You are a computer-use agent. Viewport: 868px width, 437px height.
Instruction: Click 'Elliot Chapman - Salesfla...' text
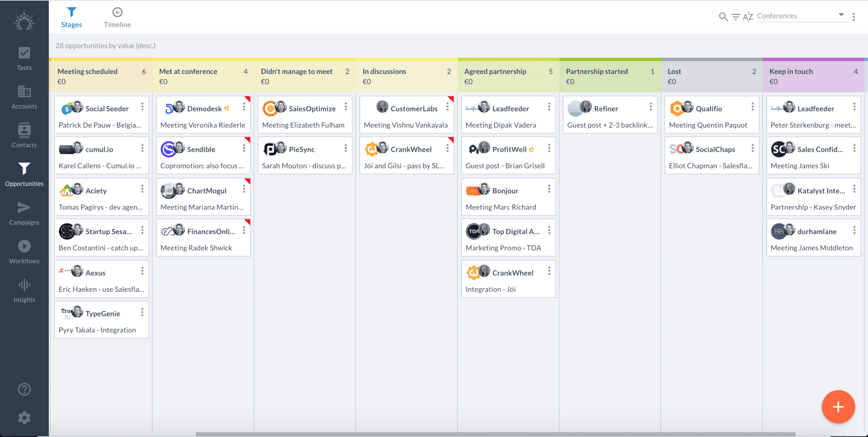(711, 166)
